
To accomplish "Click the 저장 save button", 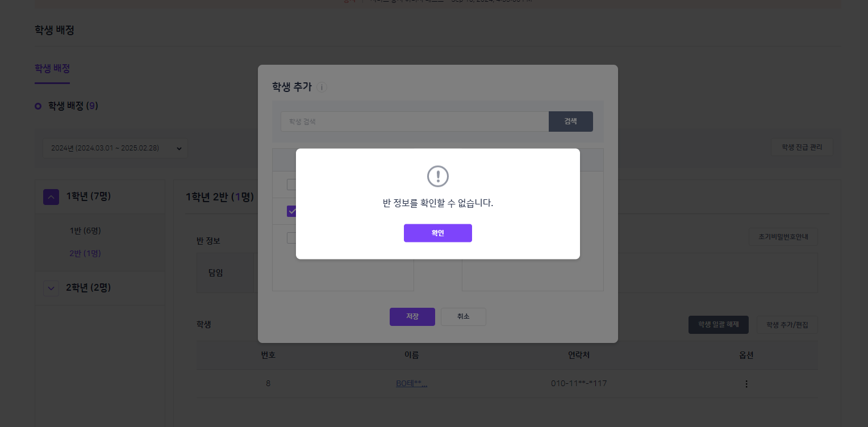I will [x=412, y=316].
